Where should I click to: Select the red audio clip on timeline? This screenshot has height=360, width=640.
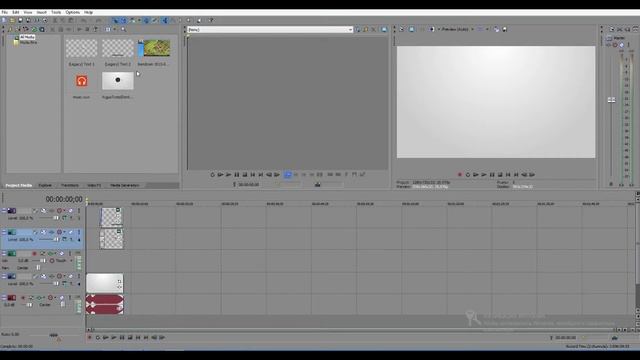(104, 304)
